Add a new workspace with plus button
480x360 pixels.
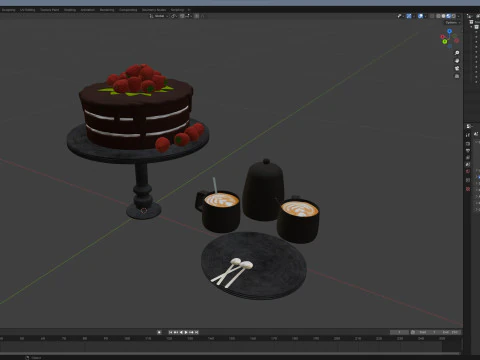pos(189,10)
